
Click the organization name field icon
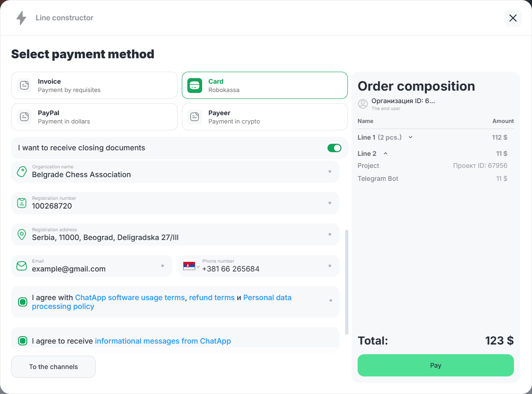pyautogui.click(x=22, y=172)
